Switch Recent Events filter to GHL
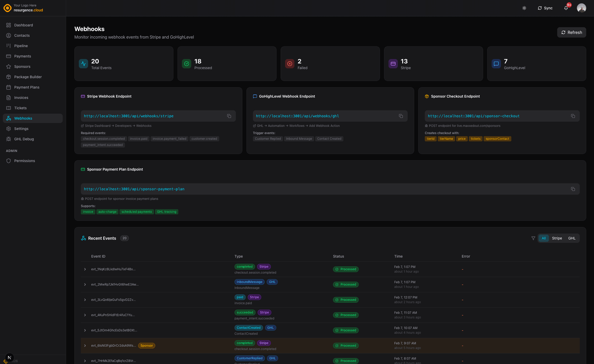This screenshot has height=364, width=594. coord(572,238)
